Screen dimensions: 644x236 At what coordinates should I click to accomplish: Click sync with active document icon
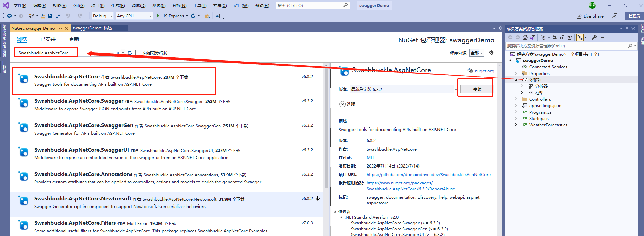coord(555,37)
